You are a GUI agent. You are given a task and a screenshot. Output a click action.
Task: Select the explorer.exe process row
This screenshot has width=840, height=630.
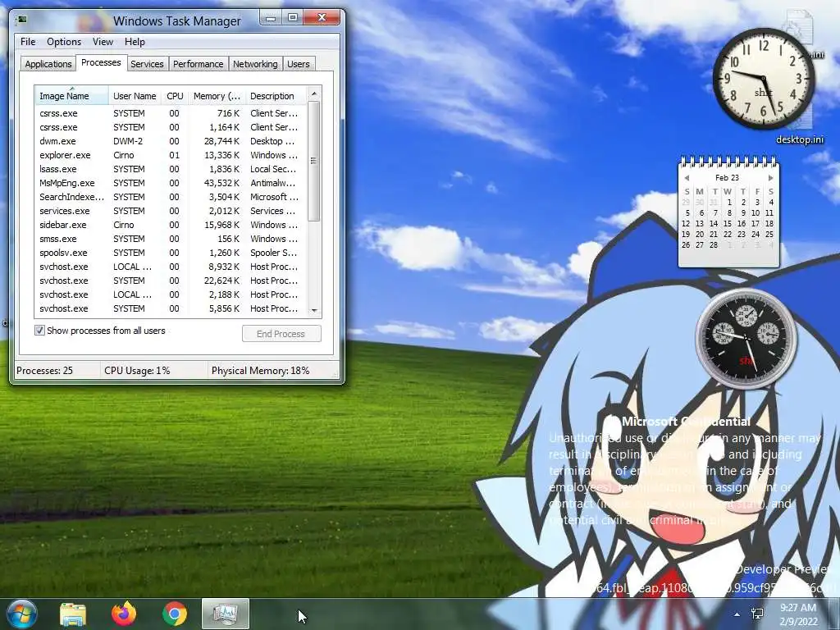171,155
